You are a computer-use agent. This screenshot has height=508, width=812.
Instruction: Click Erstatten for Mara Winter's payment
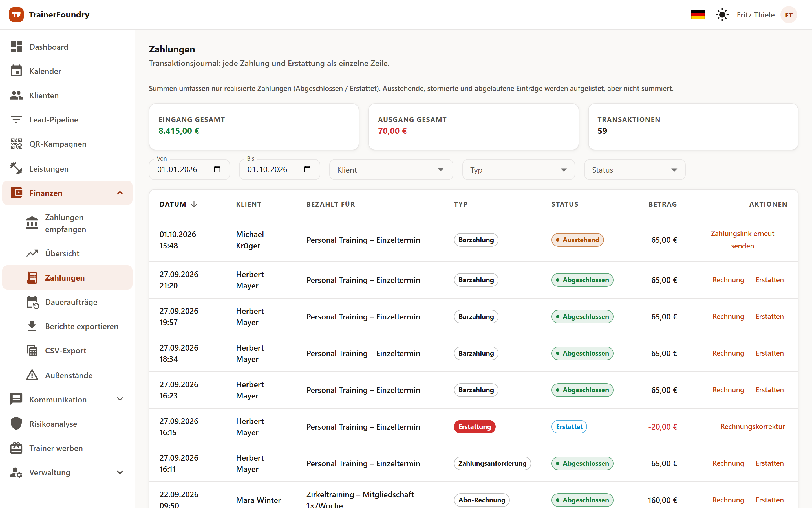pos(769,500)
